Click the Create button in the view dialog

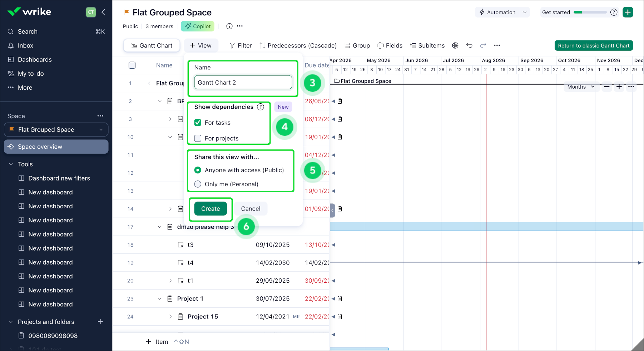click(210, 209)
